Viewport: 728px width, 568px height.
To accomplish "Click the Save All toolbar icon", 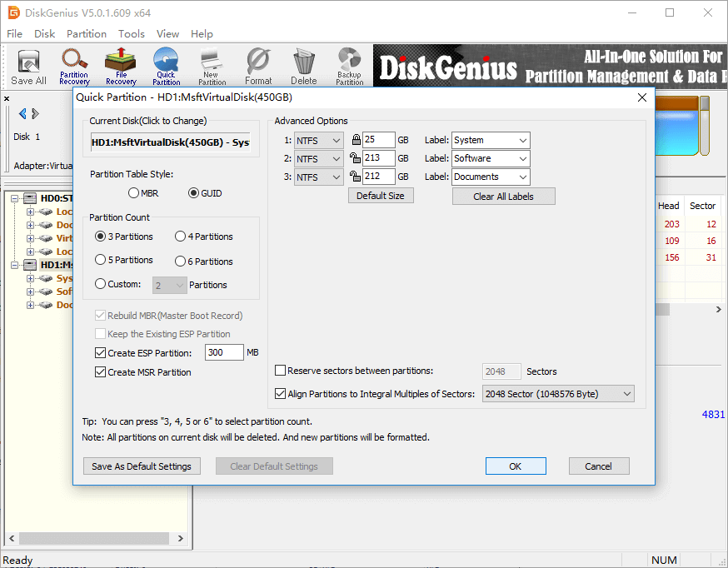I will click(28, 67).
